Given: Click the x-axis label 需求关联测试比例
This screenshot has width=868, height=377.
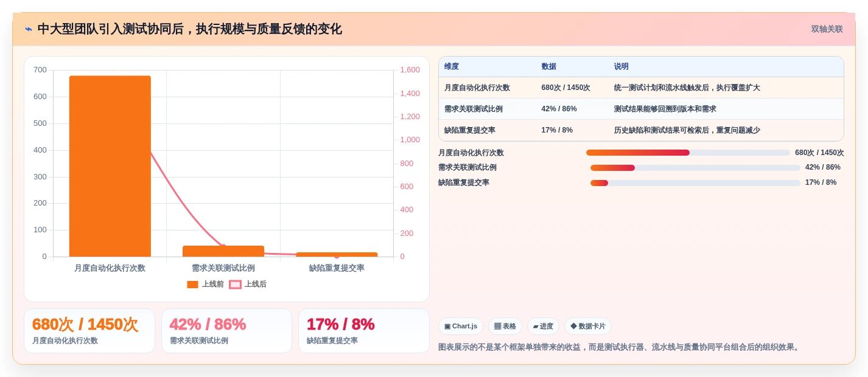Looking at the screenshot, I should (x=223, y=268).
